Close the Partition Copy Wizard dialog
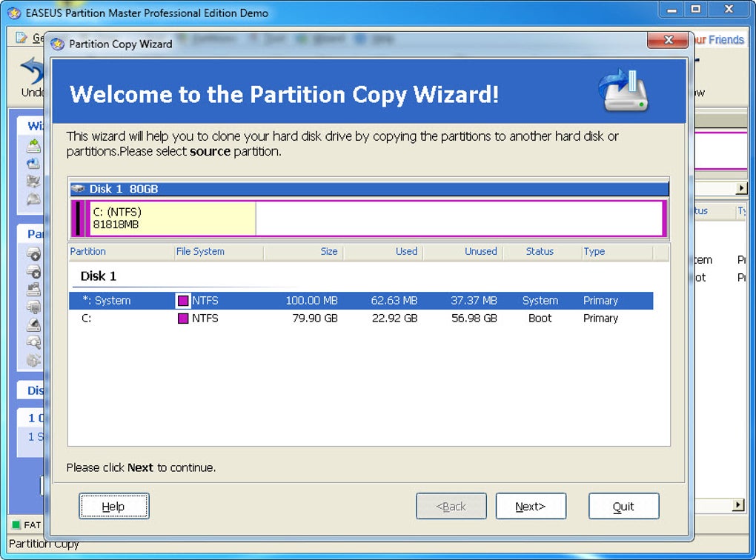 tap(668, 40)
